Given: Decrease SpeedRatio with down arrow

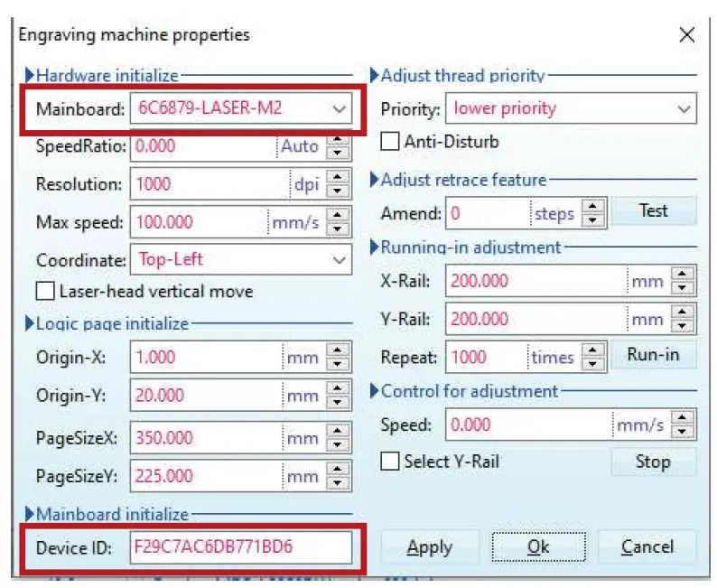Looking at the screenshot, I should (339, 153).
